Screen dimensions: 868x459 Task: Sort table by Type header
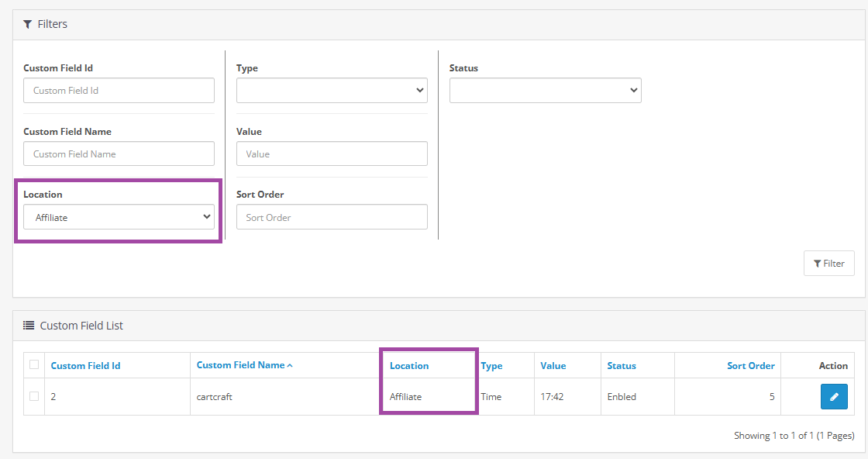pyautogui.click(x=491, y=366)
